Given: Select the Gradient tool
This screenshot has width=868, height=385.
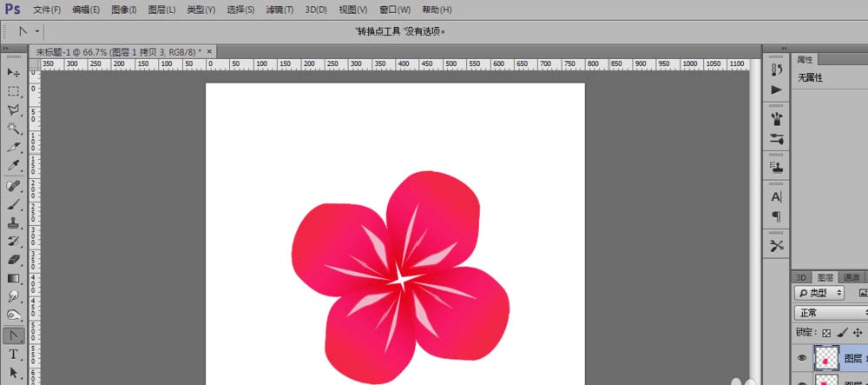Looking at the screenshot, I should (13, 278).
